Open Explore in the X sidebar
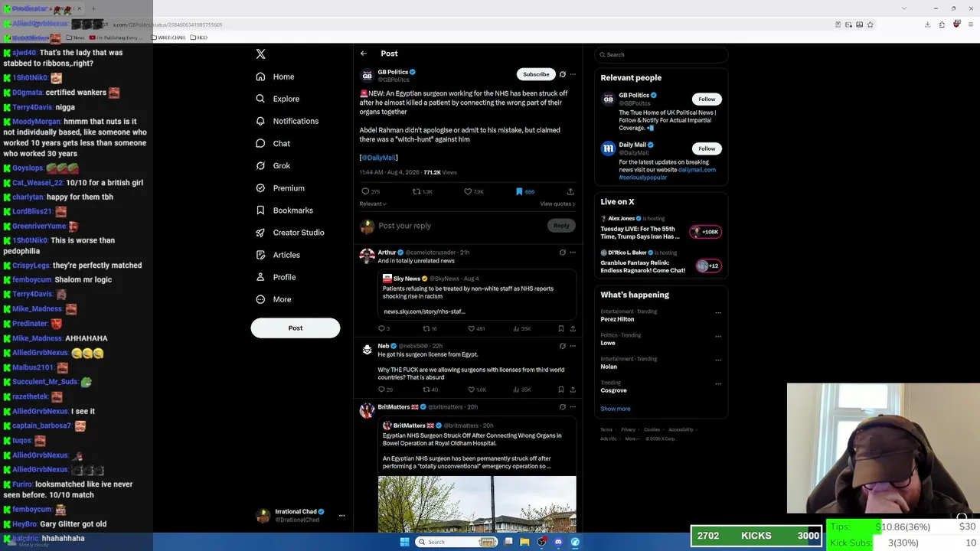This screenshot has width=980, height=551. tap(277, 99)
